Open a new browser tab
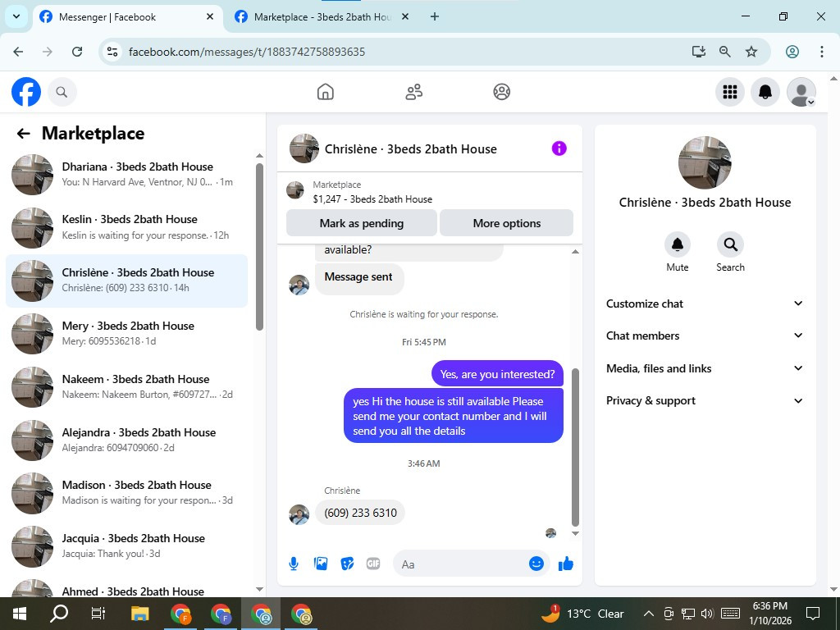The width and height of the screenshot is (840, 630). 435,16
